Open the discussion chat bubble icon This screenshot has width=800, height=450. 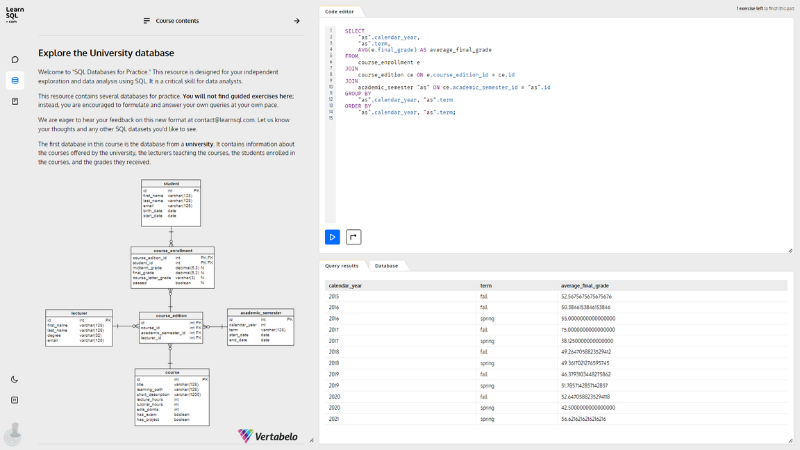click(x=15, y=60)
